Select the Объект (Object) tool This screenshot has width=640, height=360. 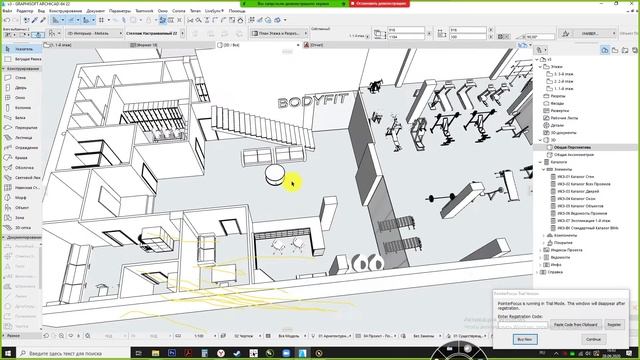point(22,207)
